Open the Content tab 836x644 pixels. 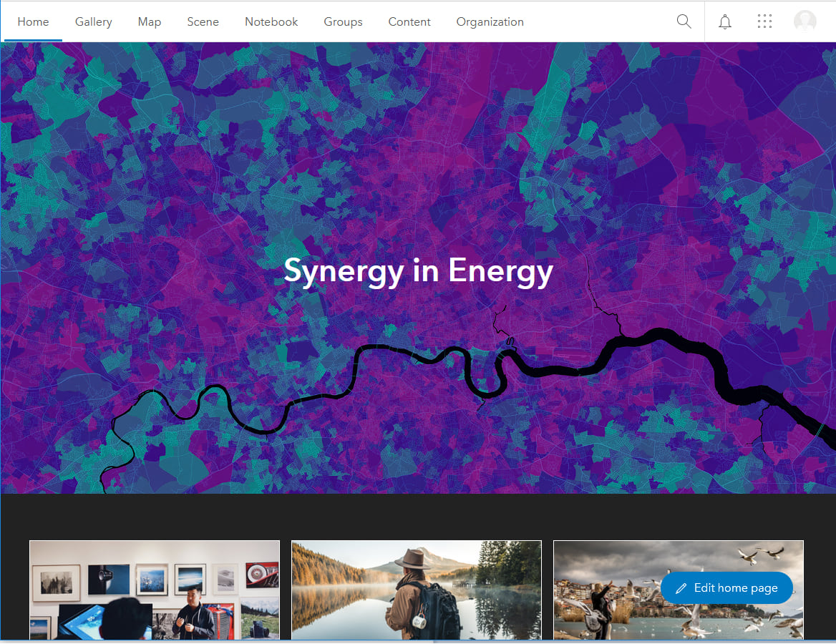pyautogui.click(x=409, y=21)
